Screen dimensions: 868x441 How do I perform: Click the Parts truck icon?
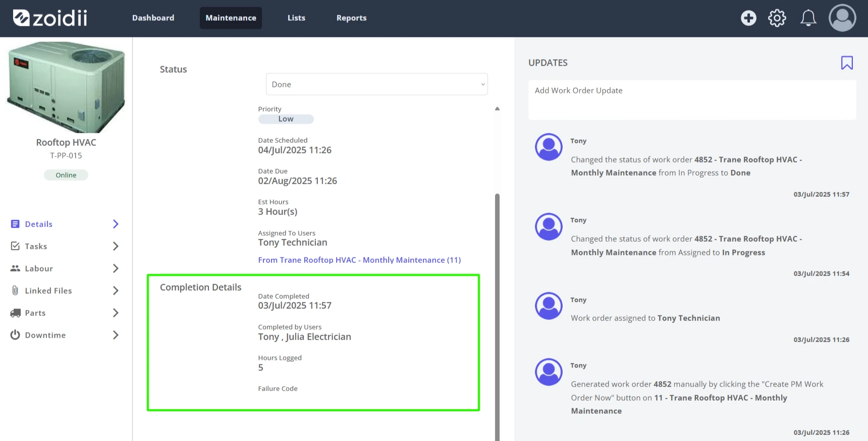15,313
